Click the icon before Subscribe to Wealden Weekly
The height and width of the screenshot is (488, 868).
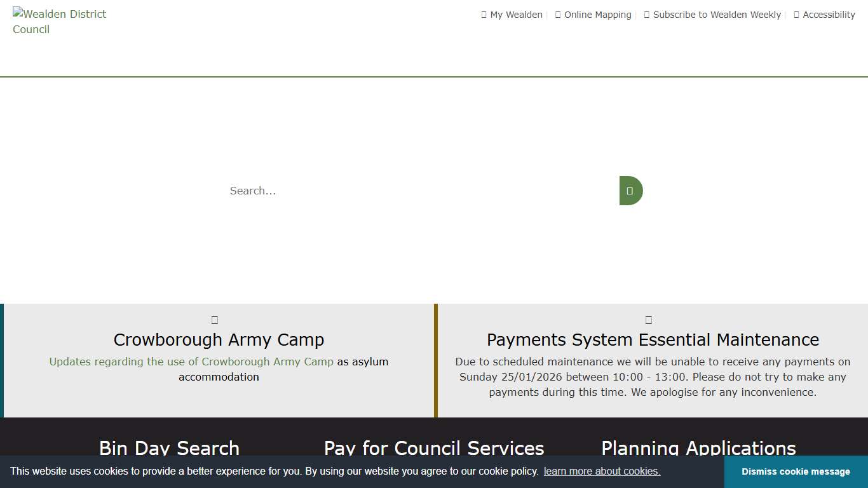647,15
